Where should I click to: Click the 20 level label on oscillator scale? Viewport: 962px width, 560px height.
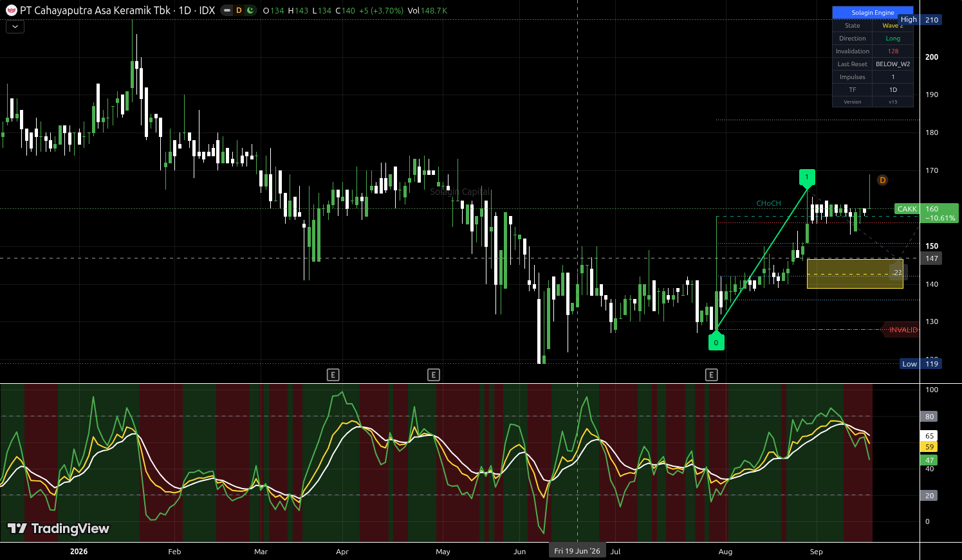point(929,496)
